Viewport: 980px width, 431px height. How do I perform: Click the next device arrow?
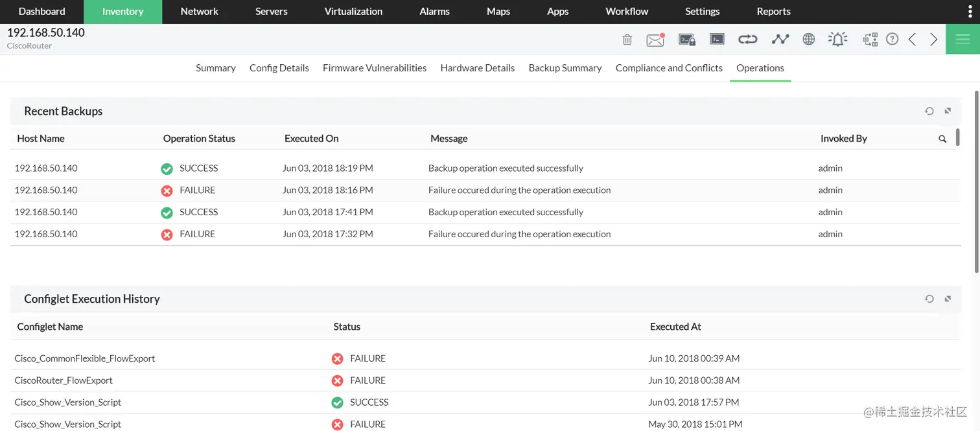click(933, 39)
